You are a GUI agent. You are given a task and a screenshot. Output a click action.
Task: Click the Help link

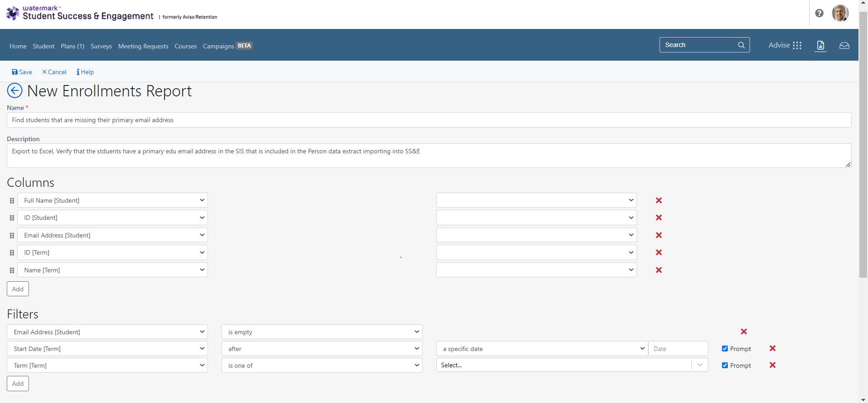point(85,72)
